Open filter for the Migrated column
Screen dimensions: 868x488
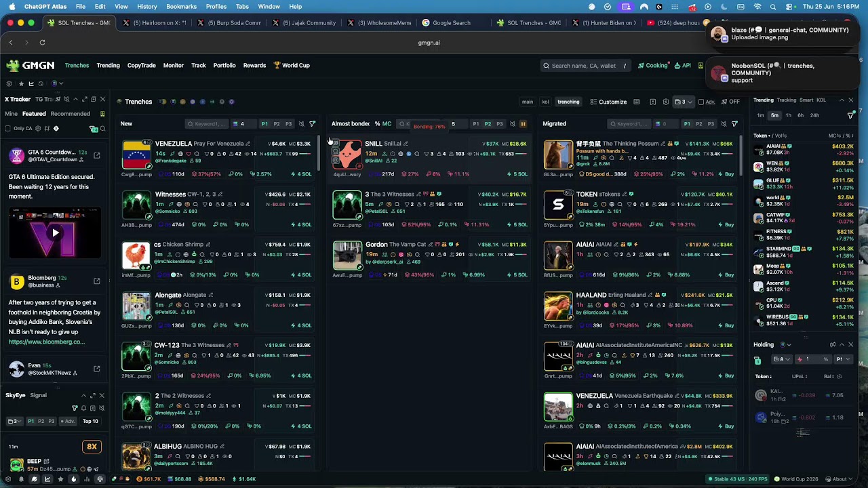734,124
